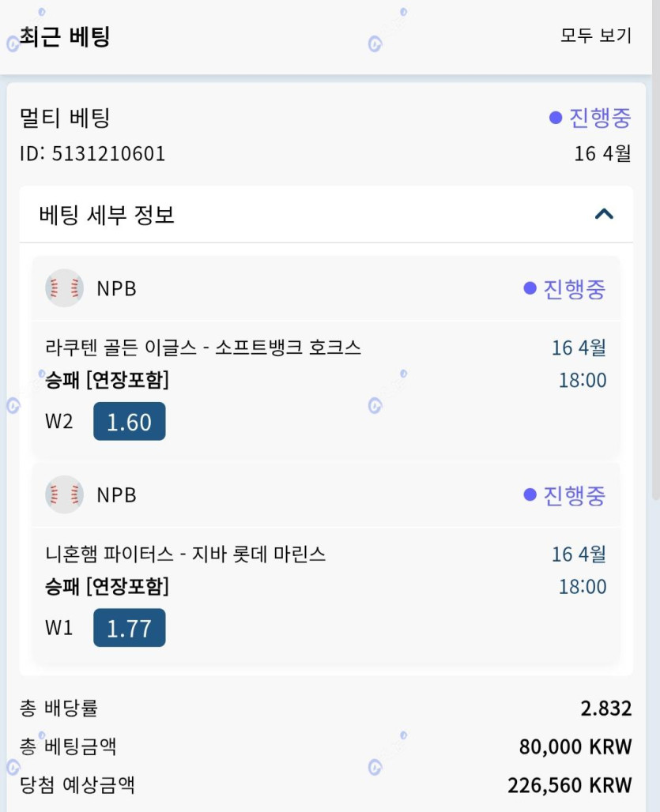Click the 진행중 status on the first NPB match
The width and height of the screenshot is (660, 812).
pyautogui.click(x=564, y=288)
